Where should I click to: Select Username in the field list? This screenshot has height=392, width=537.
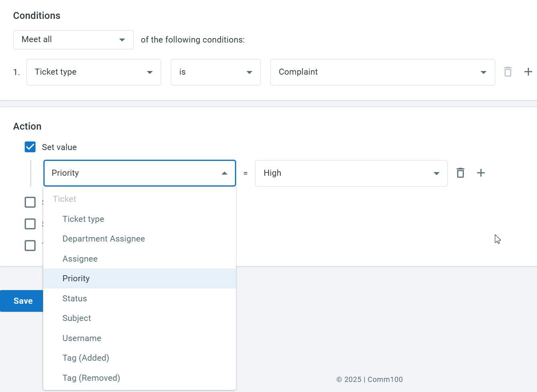pos(140,338)
